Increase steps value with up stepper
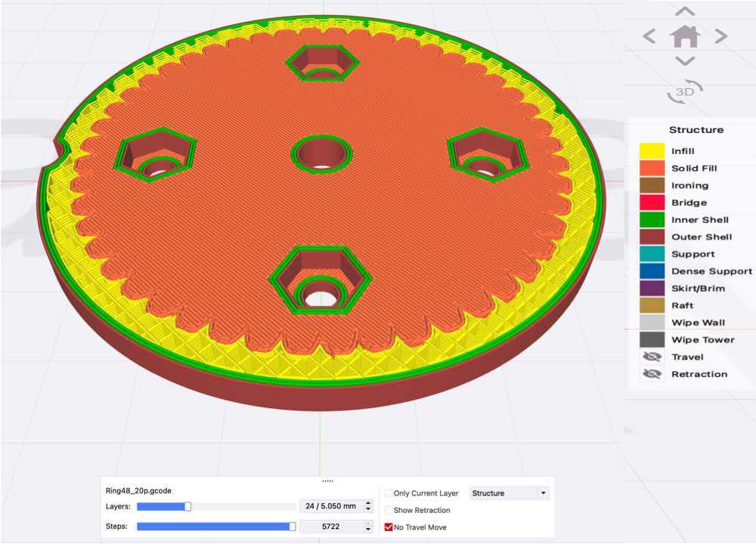The height and width of the screenshot is (544, 756). 368,524
